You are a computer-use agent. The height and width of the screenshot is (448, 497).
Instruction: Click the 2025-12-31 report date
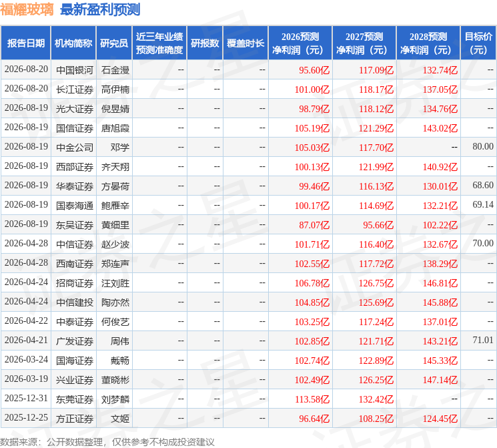tap(26, 398)
